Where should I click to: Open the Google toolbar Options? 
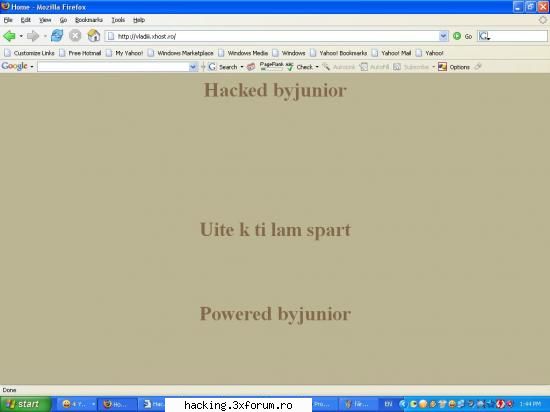[454, 67]
